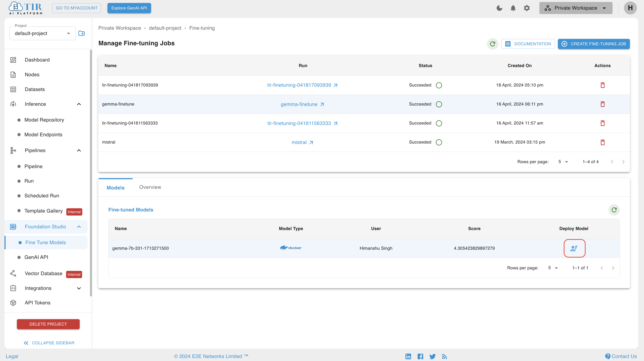Open notifications bell icon
This screenshot has width=644, height=361.
tap(513, 8)
